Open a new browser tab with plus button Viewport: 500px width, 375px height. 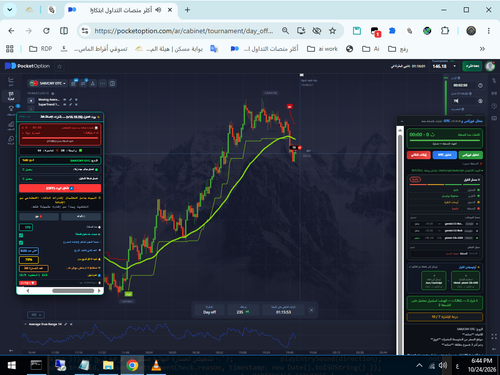(187, 10)
